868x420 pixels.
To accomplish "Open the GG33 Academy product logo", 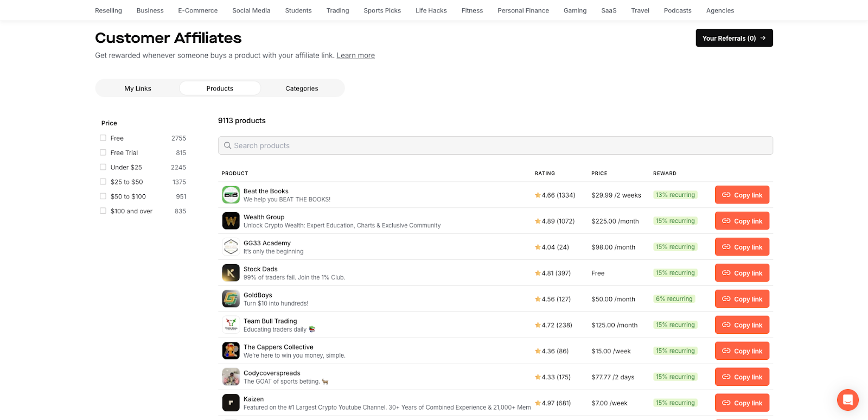I will tap(231, 247).
